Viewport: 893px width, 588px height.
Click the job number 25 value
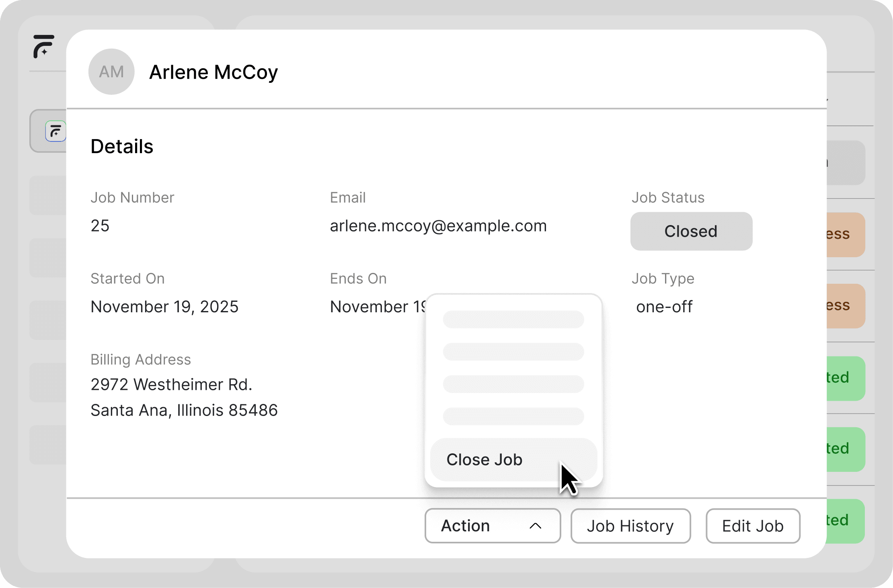pyautogui.click(x=100, y=226)
